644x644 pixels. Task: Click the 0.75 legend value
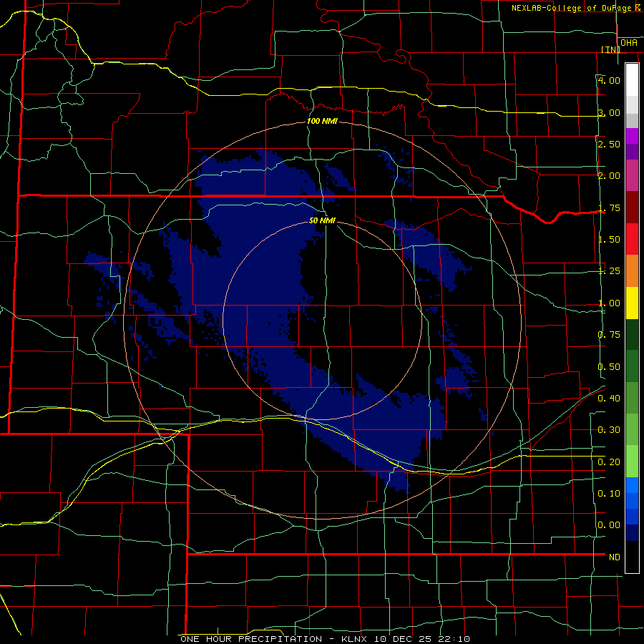pyautogui.click(x=609, y=335)
